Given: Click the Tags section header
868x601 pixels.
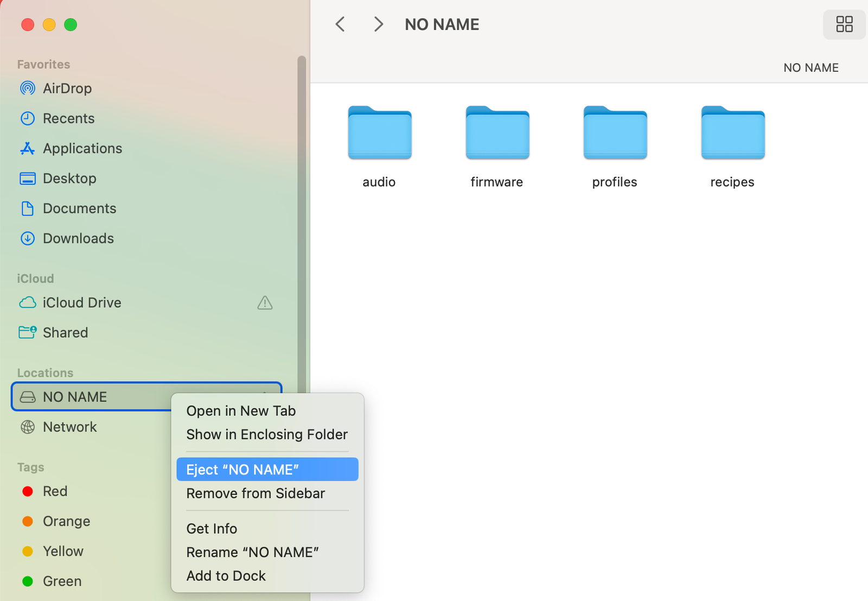Looking at the screenshot, I should point(30,467).
